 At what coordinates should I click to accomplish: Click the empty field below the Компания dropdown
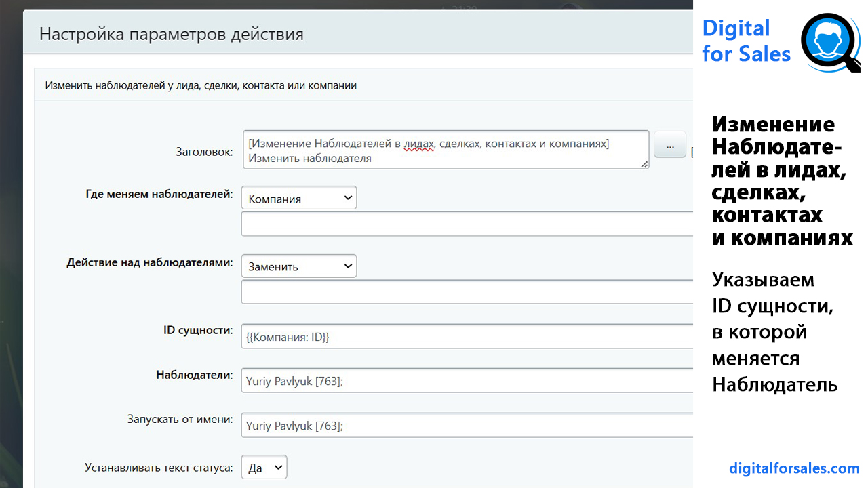click(467, 224)
